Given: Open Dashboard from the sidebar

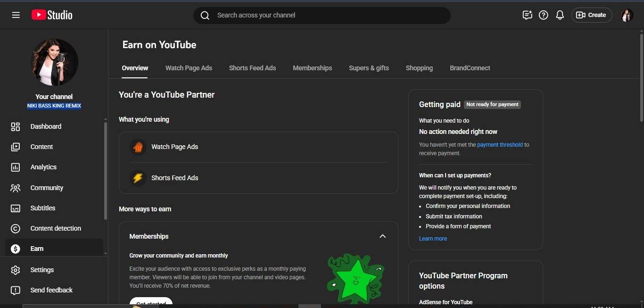Looking at the screenshot, I should 46,126.
